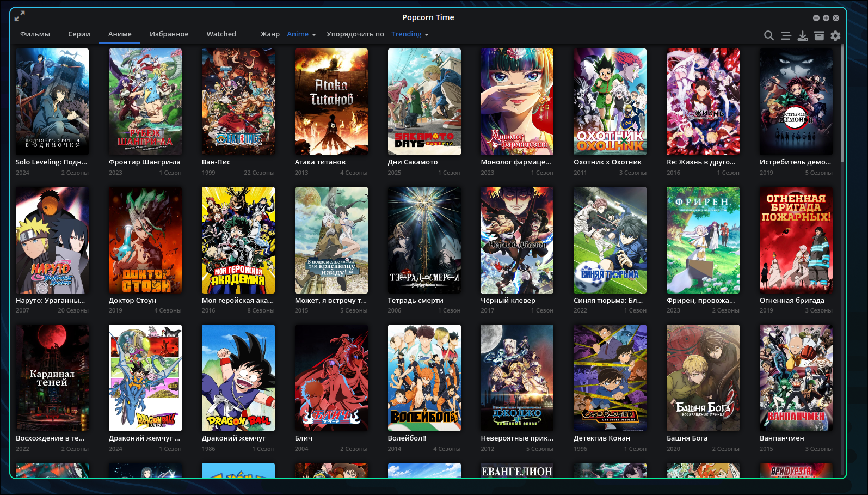Click the Тетрадь смерти title text

pos(415,300)
